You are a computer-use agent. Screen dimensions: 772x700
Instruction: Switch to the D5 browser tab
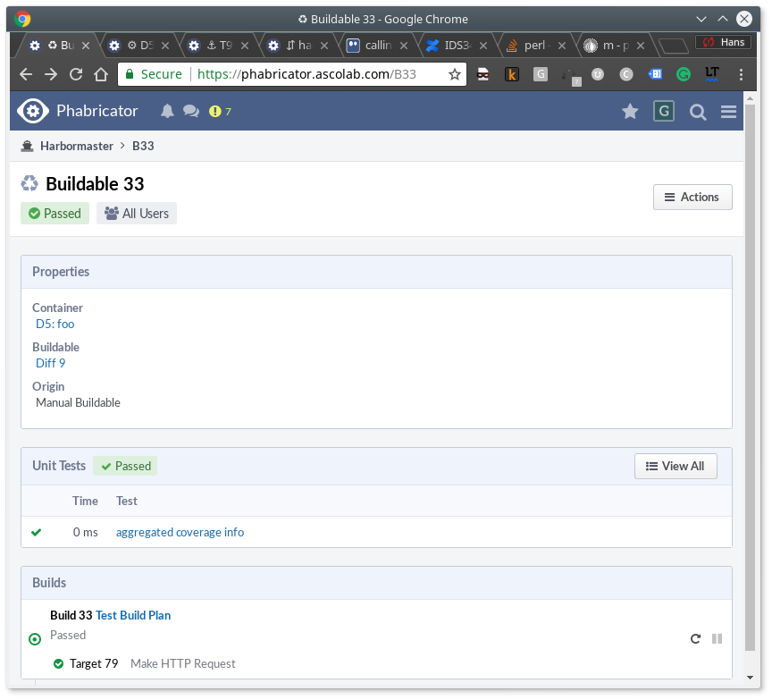[138, 46]
